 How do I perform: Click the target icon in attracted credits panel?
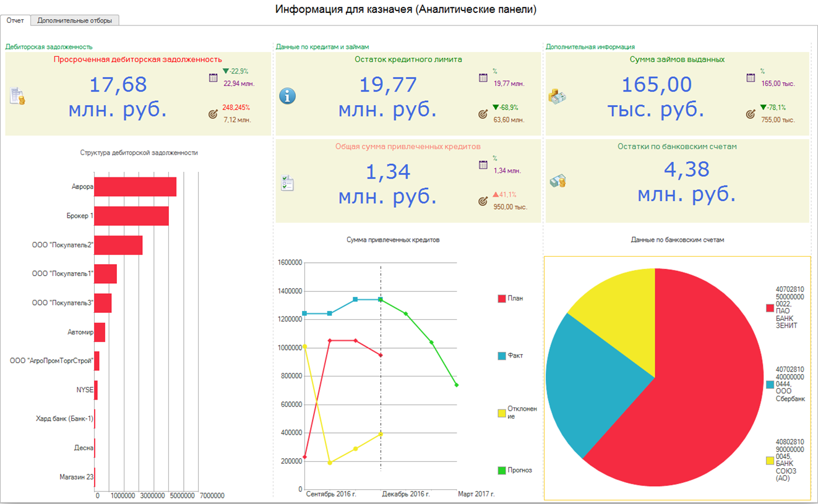tap(483, 201)
